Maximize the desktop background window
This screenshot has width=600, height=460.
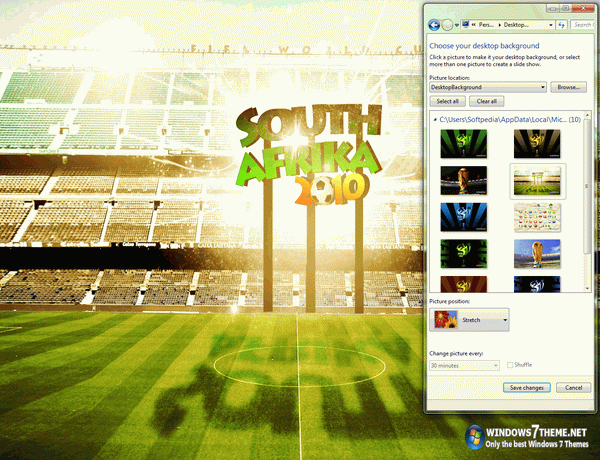565,8
